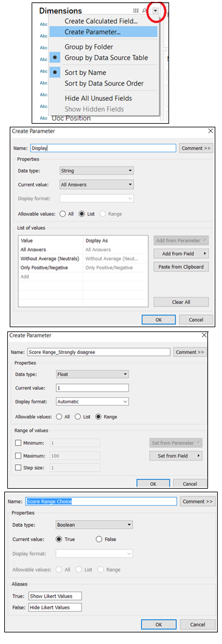Enable the Maximum checkbox
222x644 pixels.
click(18, 455)
